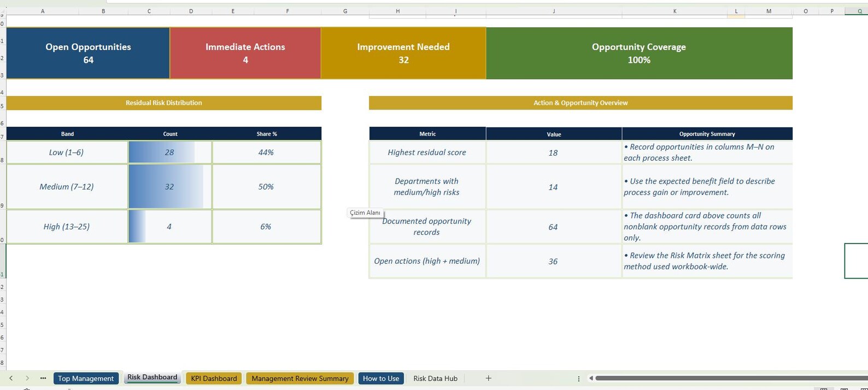
Task: Click the Action & Opportunity Overview header
Action: (580, 103)
